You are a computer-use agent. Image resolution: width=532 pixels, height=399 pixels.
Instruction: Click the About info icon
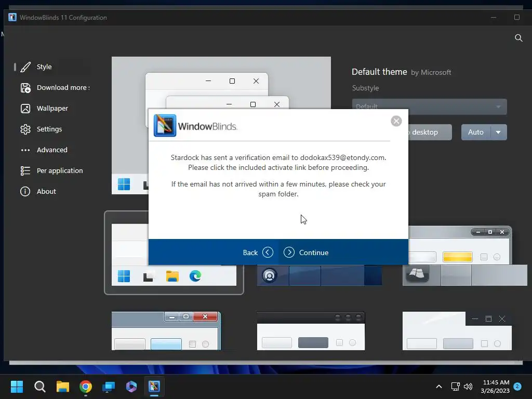[x=25, y=191]
